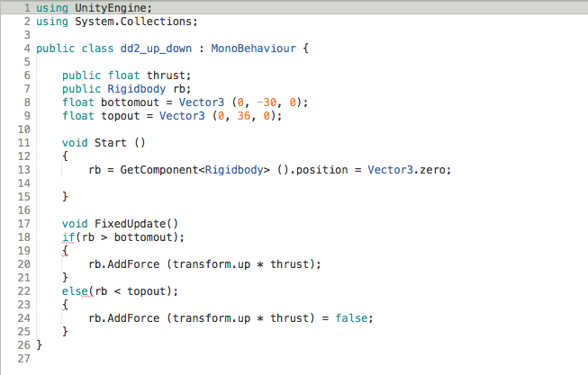Click the class name dd2_up_down
This screenshot has height=375, width=588.
point(158,47)
